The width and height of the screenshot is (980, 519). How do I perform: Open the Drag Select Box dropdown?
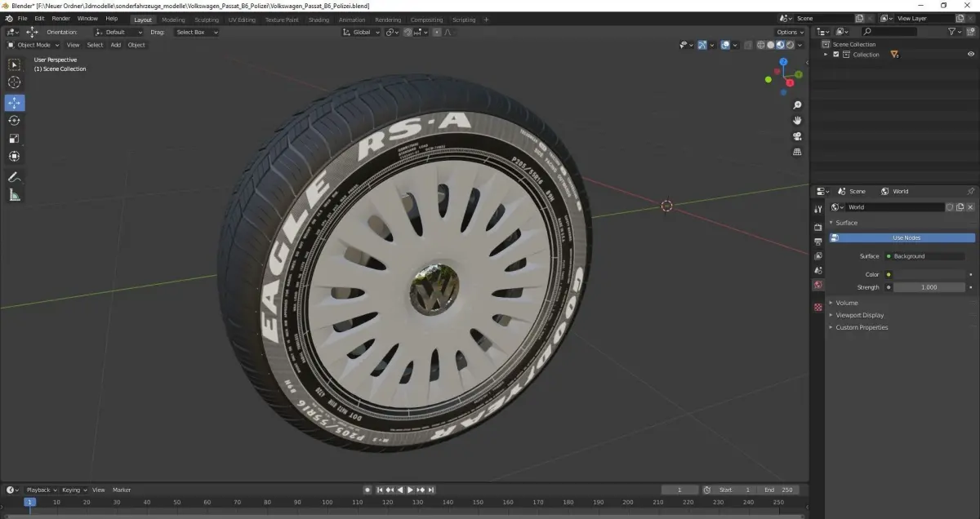click(197, 32)
